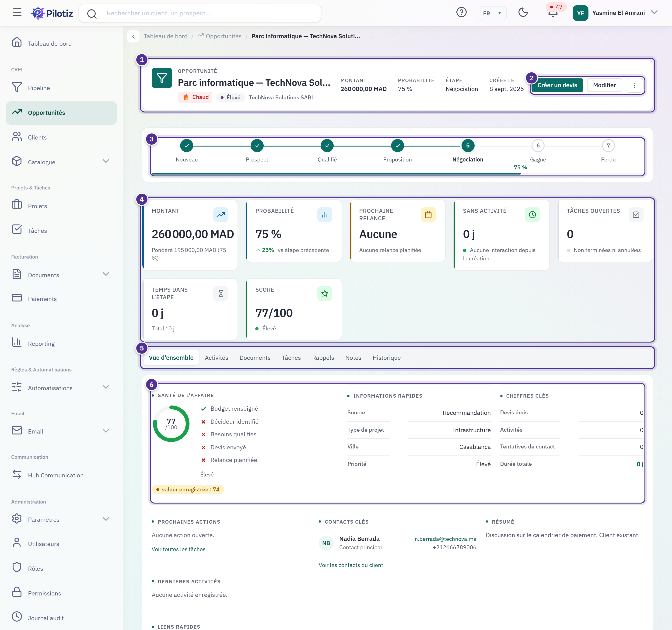This screenshot has height=630, width=672.
Task: Open the hamburger menu icon
Action: pos(17,13)
